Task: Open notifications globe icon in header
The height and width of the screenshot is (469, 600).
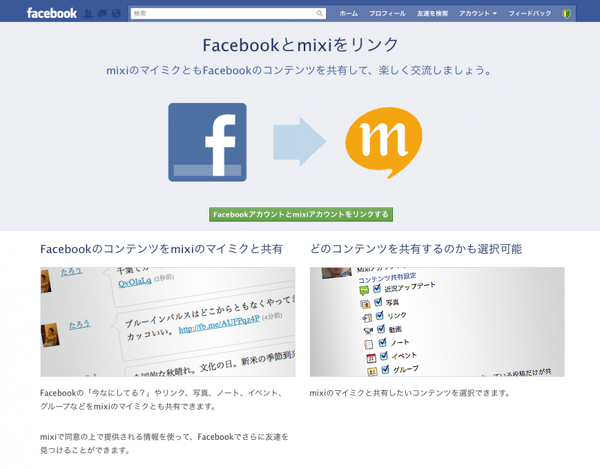Action: (116, 14)
